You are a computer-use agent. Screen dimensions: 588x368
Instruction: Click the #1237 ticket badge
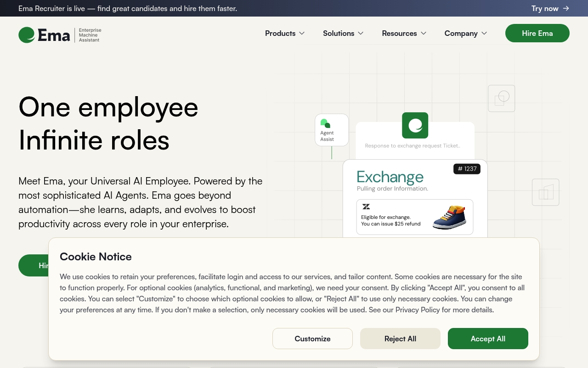click(x=467, y=169)
